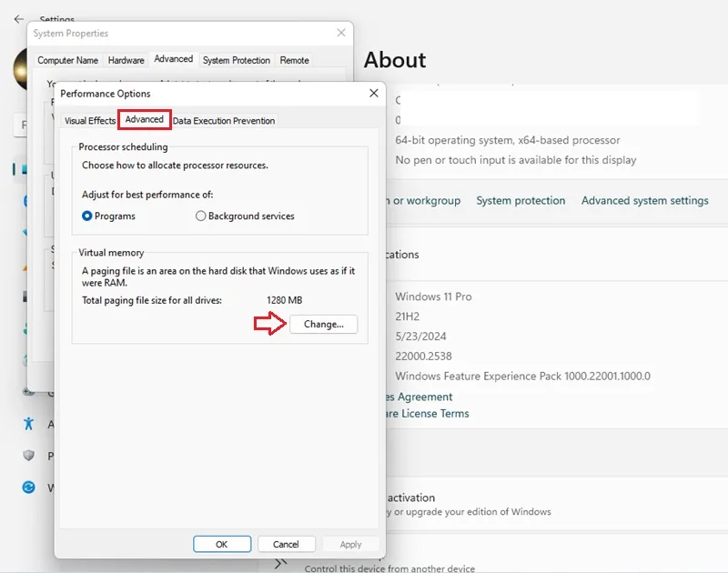Open the System protection link
Image resolution: width=728 pixels, height=573 pixels.
521,200
